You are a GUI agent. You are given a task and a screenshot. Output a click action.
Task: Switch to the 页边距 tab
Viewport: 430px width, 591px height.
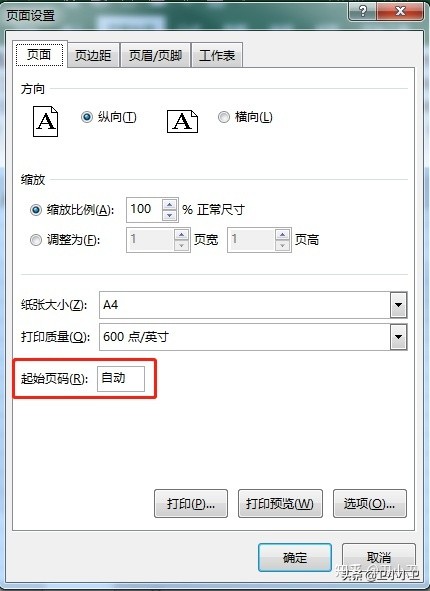coord(93,55)
